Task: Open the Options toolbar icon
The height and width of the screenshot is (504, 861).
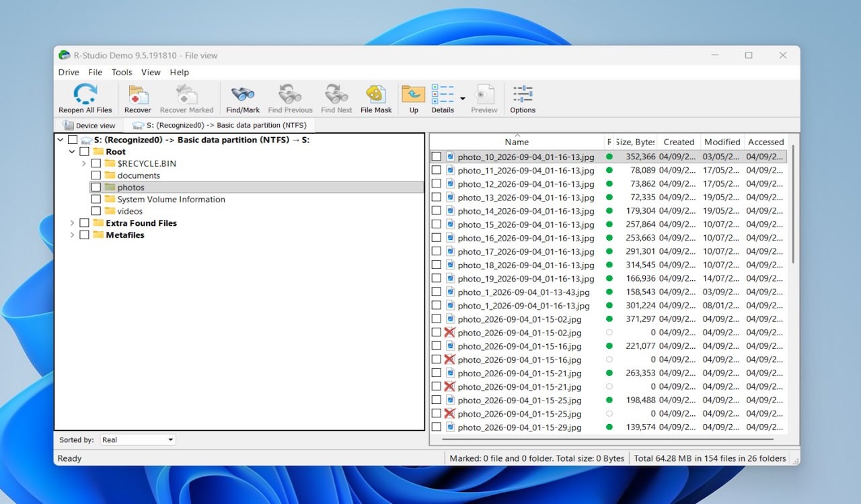Action: [x=523, y=94]
